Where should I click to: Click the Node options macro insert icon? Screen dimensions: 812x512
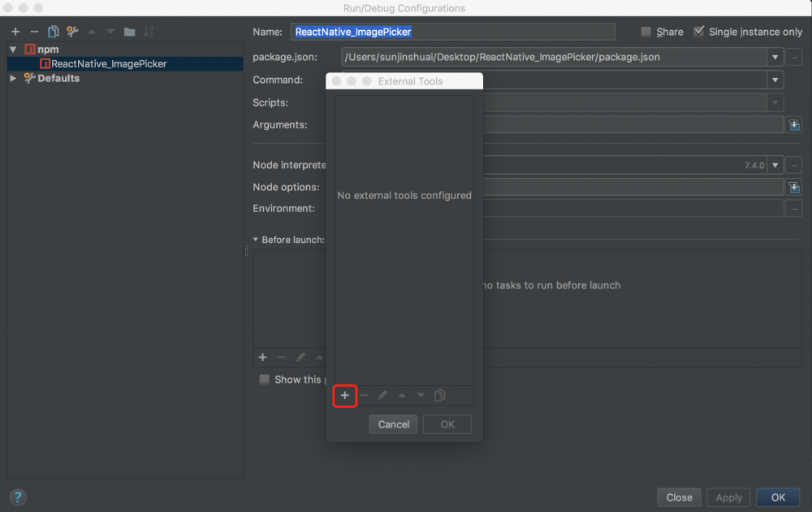(x=795, y=187)
